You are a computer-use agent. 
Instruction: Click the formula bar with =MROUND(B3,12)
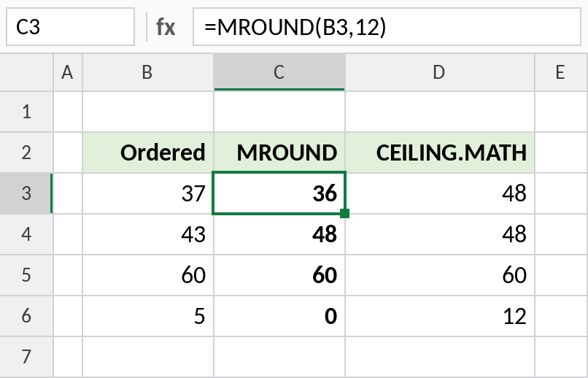[x=387, y=26]
